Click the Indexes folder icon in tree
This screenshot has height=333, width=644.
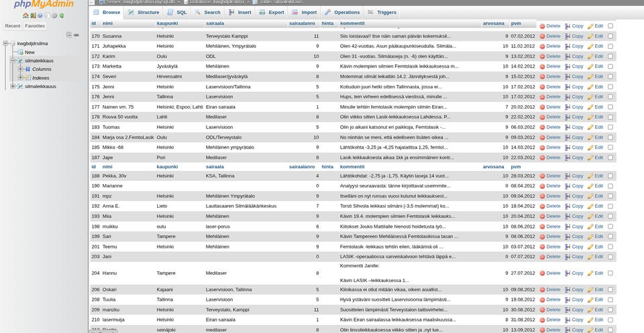28,78
